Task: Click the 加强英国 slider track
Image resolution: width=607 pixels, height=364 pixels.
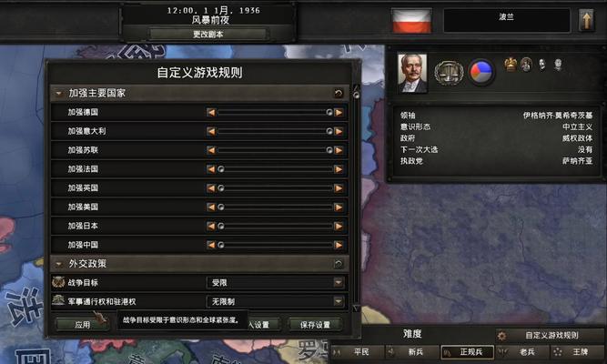Action: click(x=275, y=188)
